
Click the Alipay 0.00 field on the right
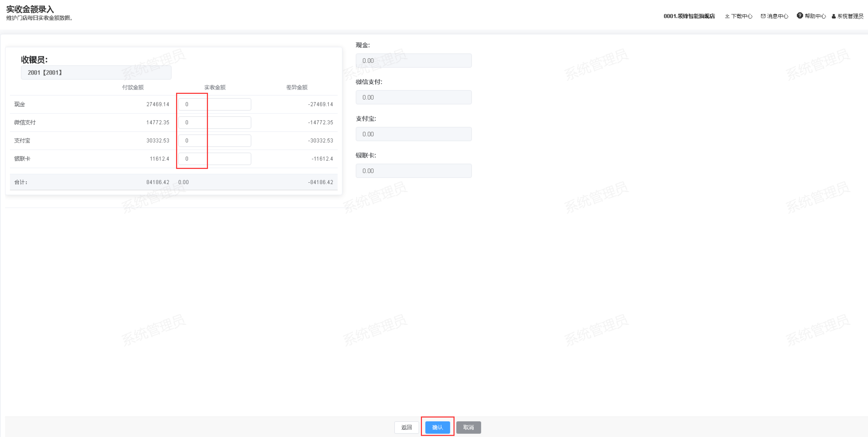(x=413, y=134)
